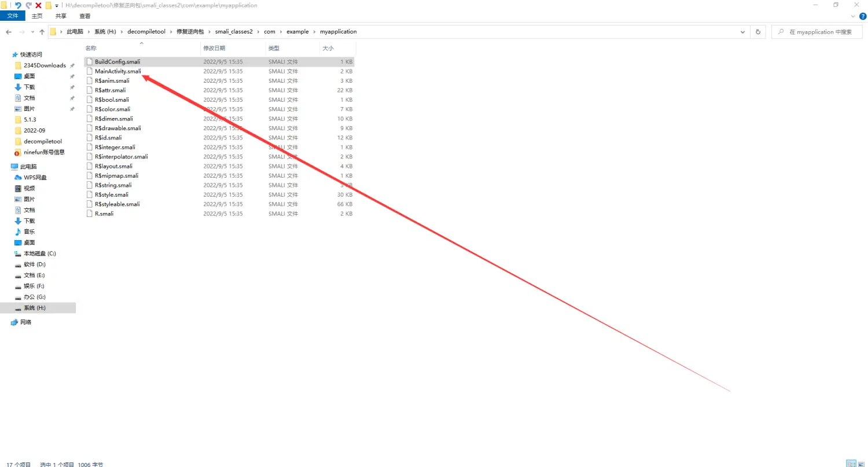The image size is (868, 467).
Task: Switch to large icons view in status bar
Action: click(x=861, y=464)
